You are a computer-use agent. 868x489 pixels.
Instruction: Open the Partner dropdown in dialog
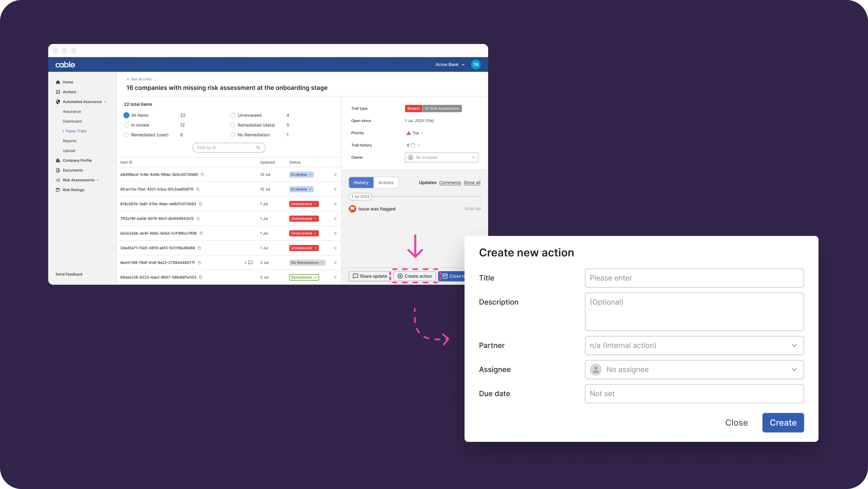point(694,345)
